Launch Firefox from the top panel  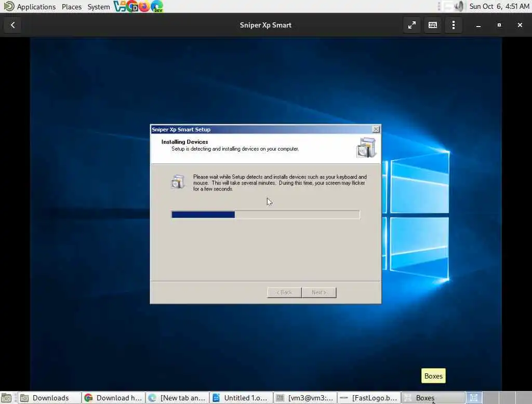144,6
